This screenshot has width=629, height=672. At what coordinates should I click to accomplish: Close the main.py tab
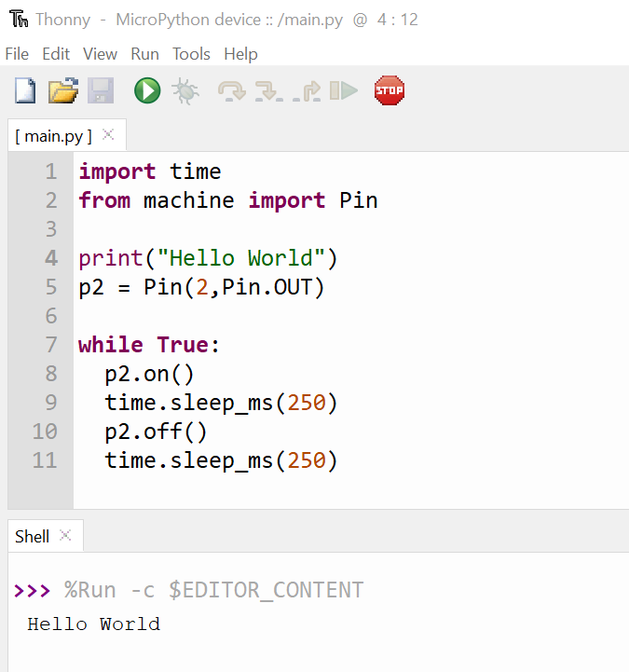pos(108,135)
